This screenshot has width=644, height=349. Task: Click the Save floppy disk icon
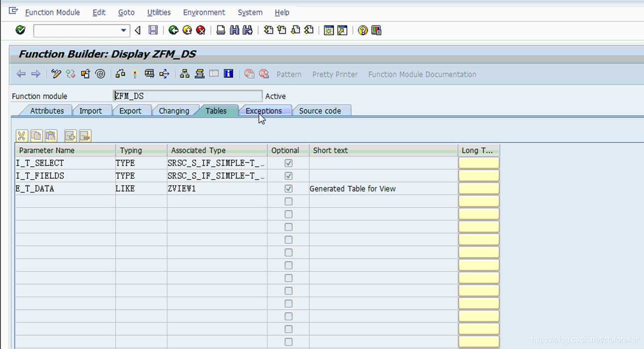pos(153,30)
